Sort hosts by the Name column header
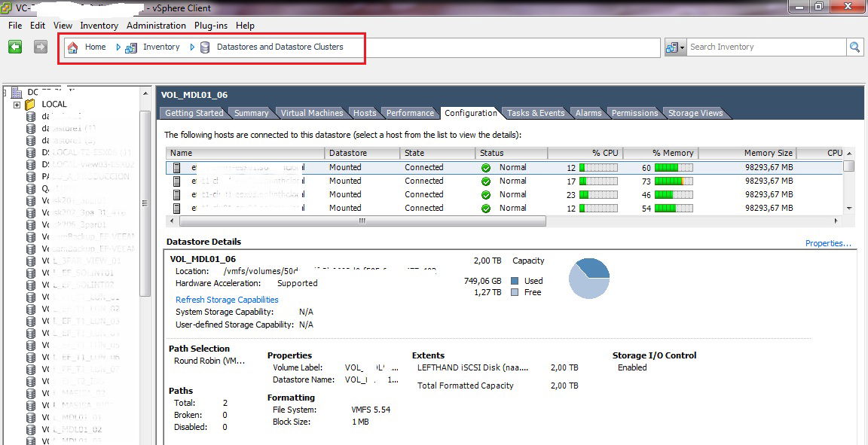 (245, 154)
